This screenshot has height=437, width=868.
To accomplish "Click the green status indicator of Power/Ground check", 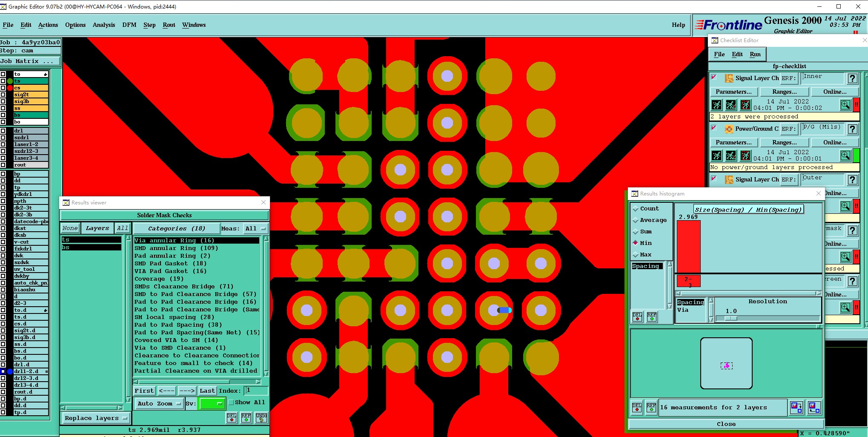I will pos(856,155).
